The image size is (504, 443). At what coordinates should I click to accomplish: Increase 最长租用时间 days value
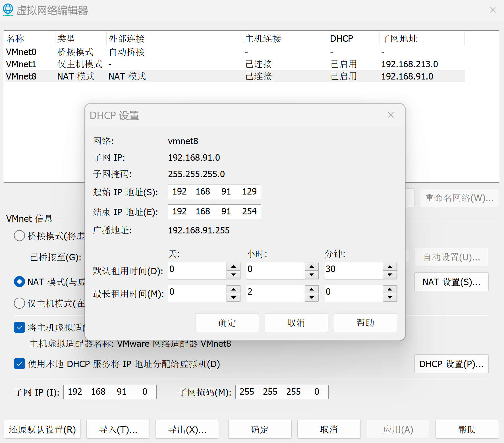click(x=234, y=289)
